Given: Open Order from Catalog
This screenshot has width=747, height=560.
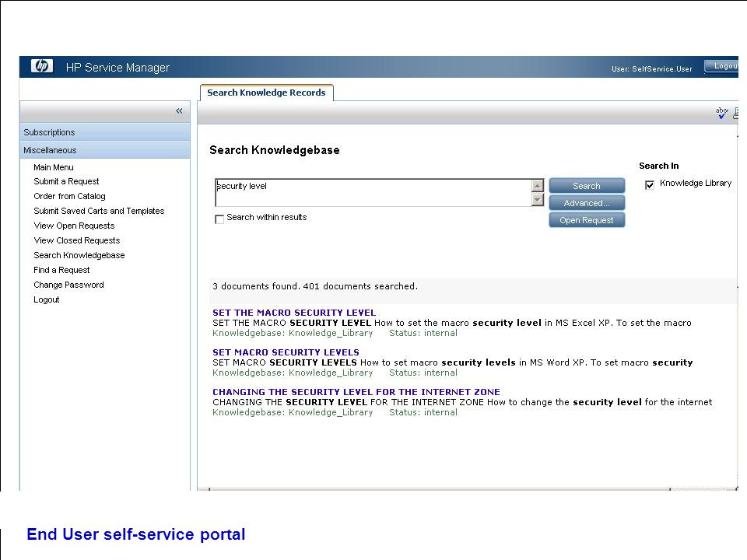Looking at the screenshot, I should (69, 196).
